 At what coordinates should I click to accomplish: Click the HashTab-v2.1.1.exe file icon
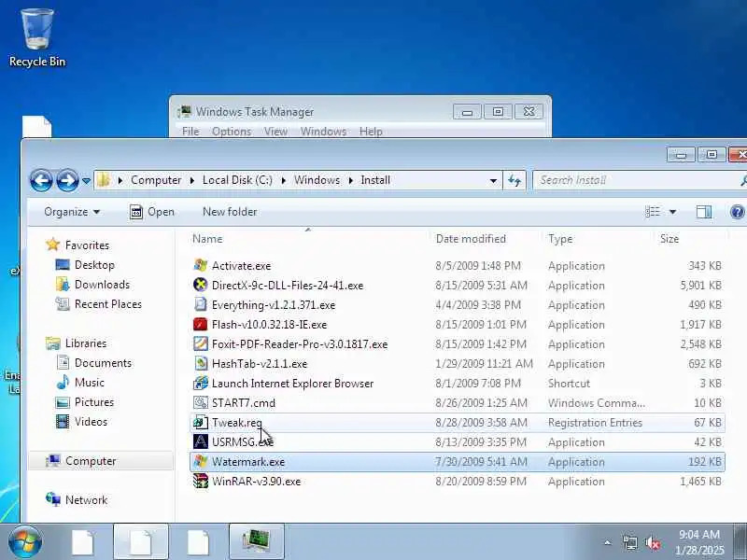(201, 363)
